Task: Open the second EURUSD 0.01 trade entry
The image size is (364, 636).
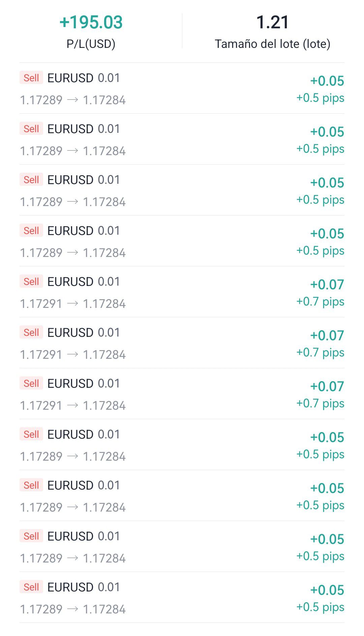Action: 84,129
